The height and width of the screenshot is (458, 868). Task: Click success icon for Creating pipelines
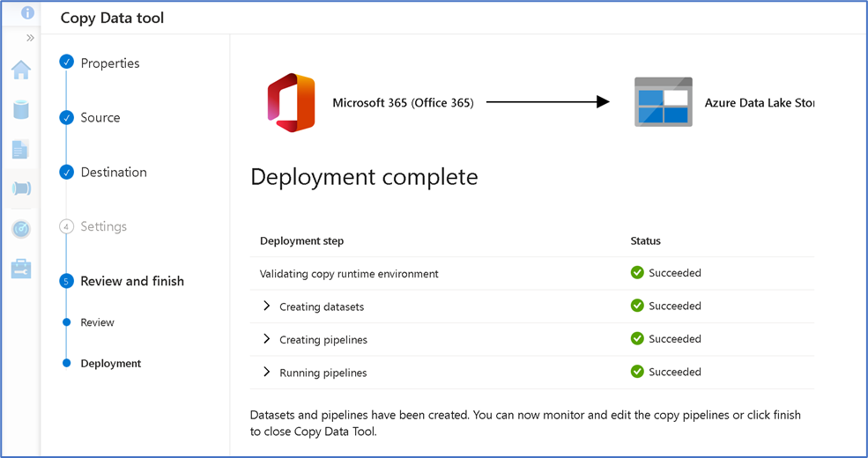637,338
